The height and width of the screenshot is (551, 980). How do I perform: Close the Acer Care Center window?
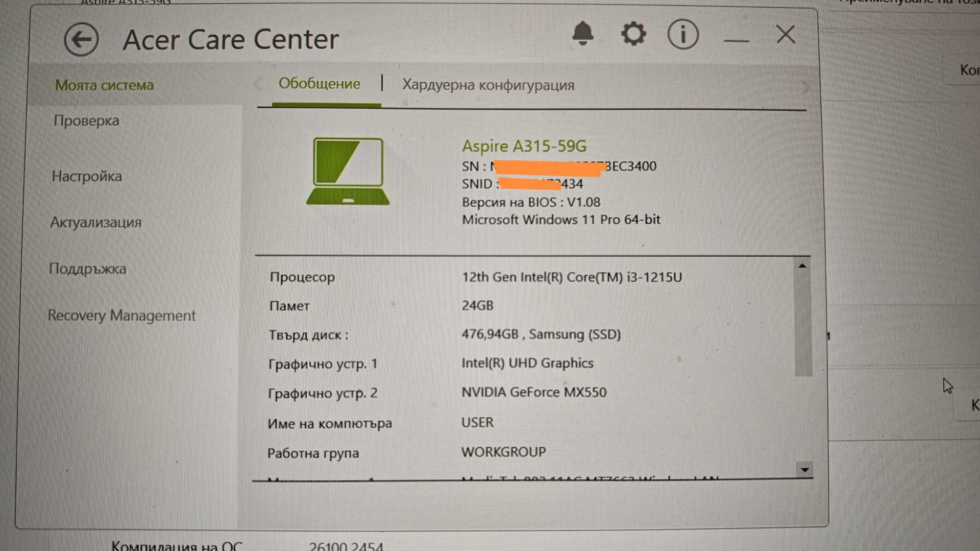[785, 34]
